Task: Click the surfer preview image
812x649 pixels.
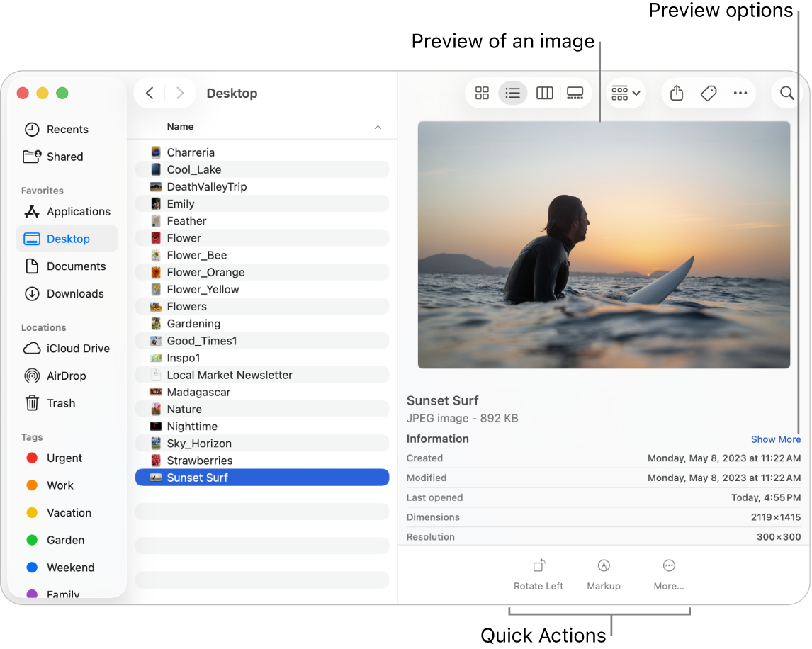Action: click(603, 244)
